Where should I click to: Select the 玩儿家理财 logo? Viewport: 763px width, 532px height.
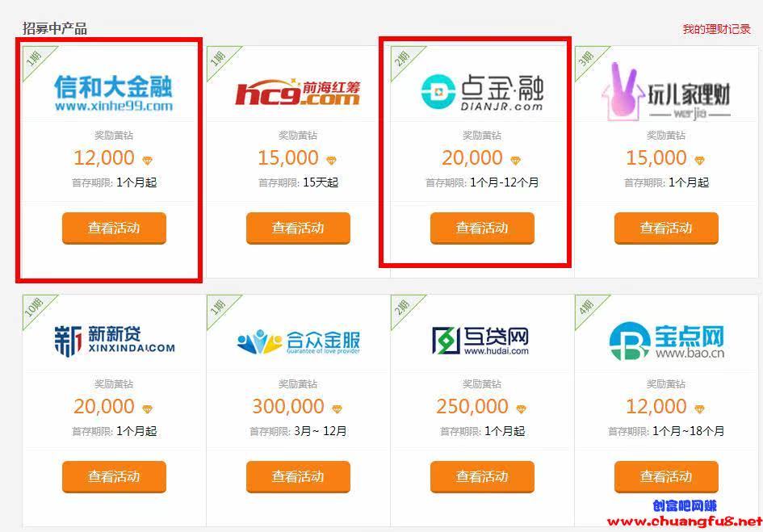tap(666, 92)
